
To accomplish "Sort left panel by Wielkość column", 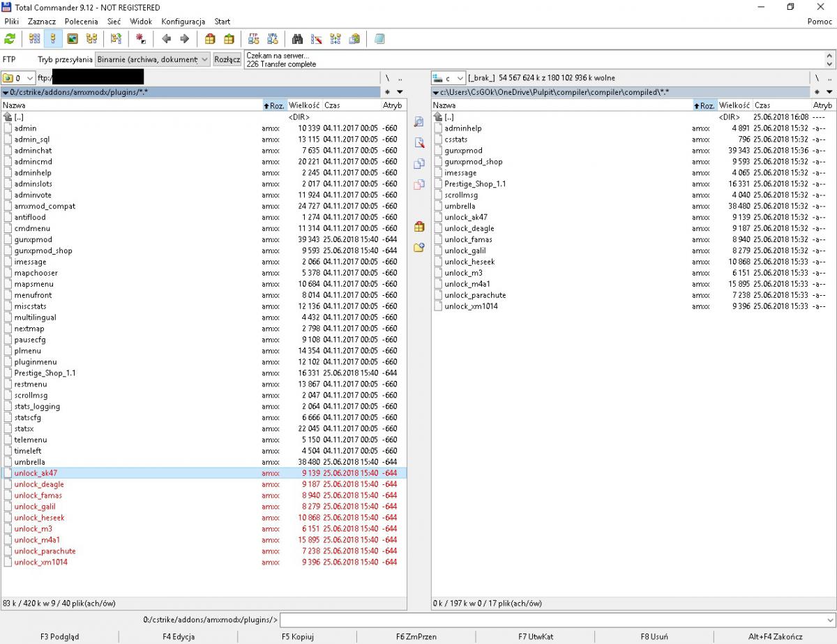I will [304, 105].
